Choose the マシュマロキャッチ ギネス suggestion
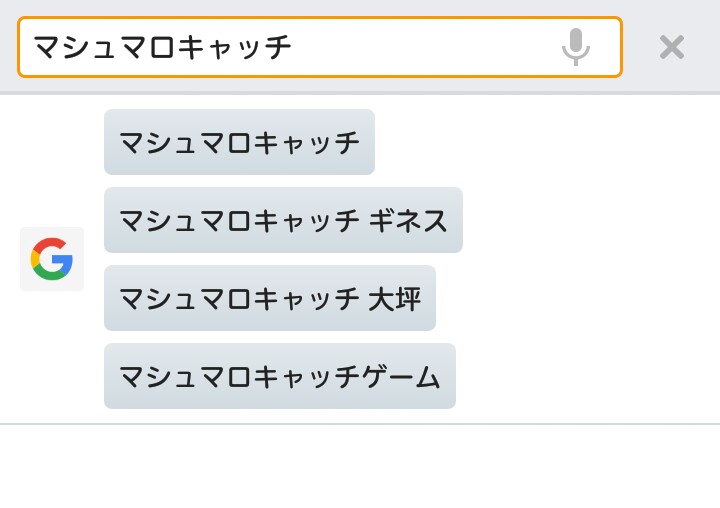 pos(283,220)
